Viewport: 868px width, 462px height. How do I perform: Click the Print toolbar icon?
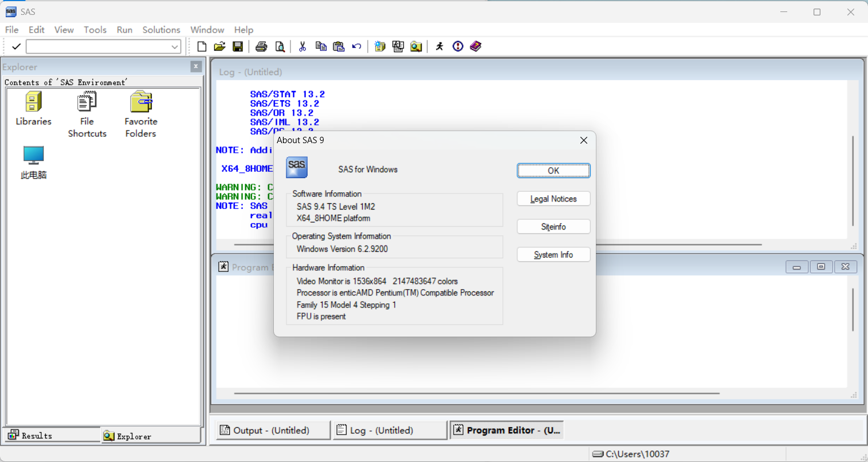[261, 46]
